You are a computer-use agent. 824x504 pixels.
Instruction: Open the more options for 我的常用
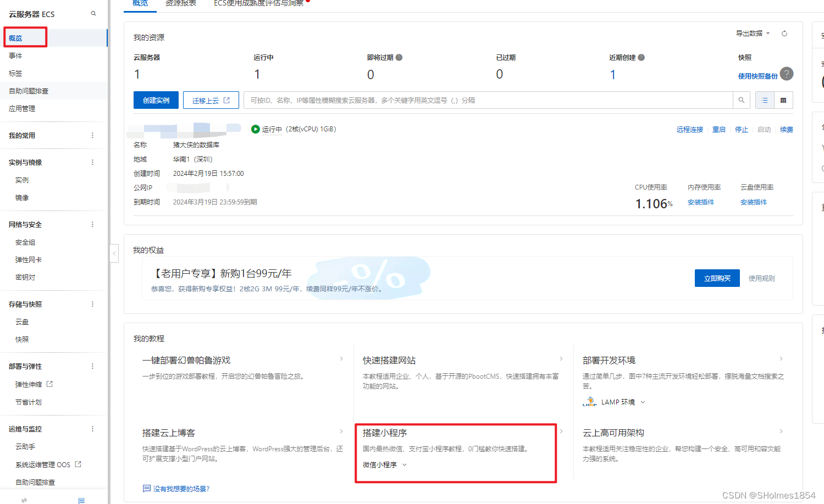click(92, 135)
